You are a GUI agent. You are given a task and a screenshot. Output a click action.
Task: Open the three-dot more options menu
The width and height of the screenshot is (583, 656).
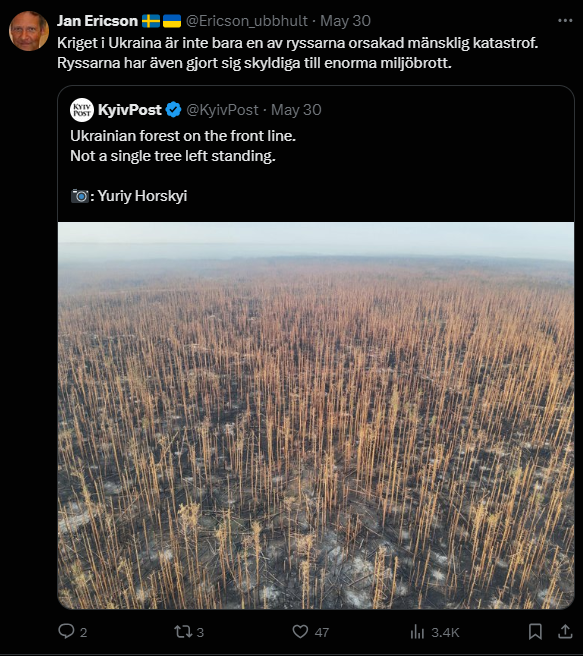(565, 20)
